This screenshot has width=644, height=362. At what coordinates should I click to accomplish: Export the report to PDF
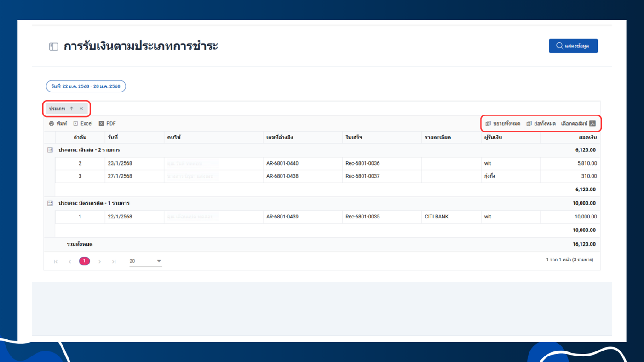point(107,123)
